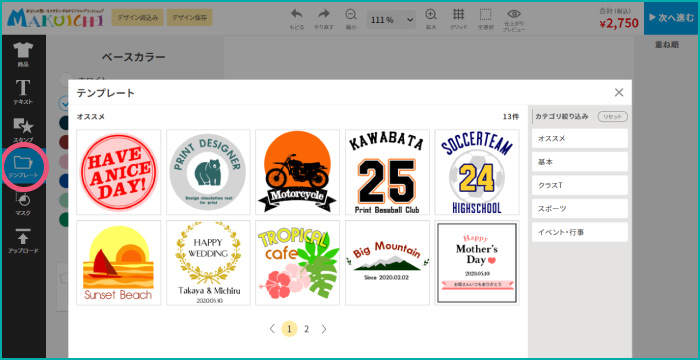Screen dimensions: 700x360
Task: Filter templates by イベント・行事 category
Action: click(x=580, y=232)
